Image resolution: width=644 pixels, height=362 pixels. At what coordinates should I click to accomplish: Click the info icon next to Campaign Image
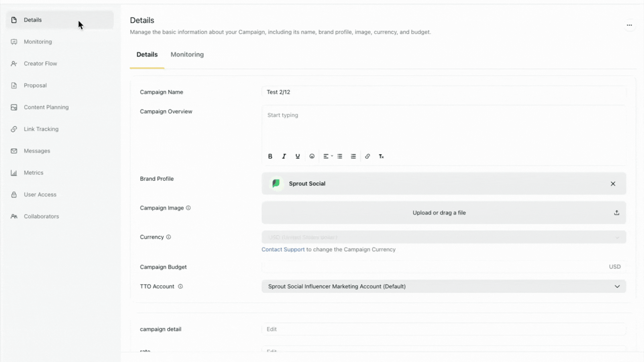click(188, 208)
